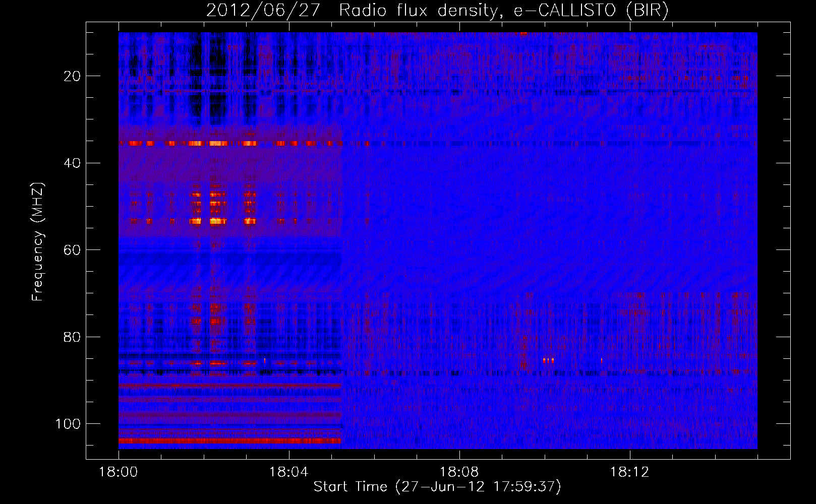Click the 20 MHz frequency tick label

72,76
